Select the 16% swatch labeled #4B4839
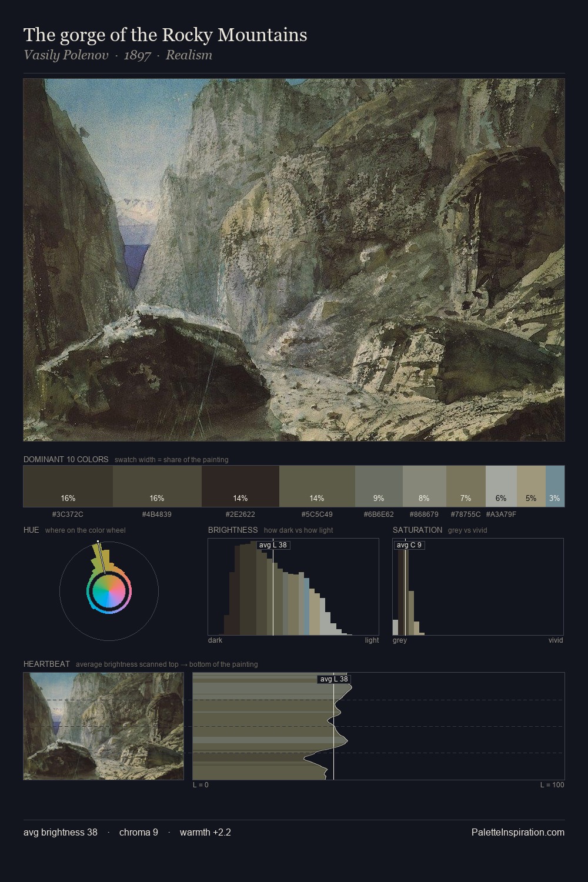Viewport: 588px width, 882px height. pyautogui.click(x=157, y=486)
